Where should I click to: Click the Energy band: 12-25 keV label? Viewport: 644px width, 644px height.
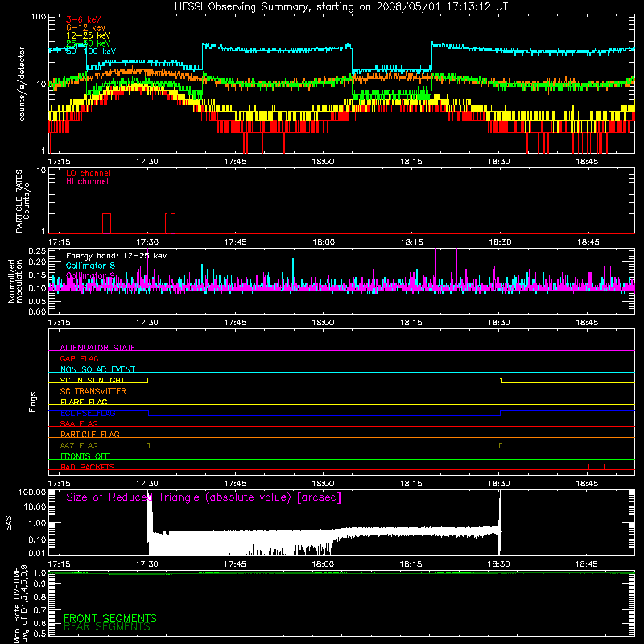coord(117,256)
